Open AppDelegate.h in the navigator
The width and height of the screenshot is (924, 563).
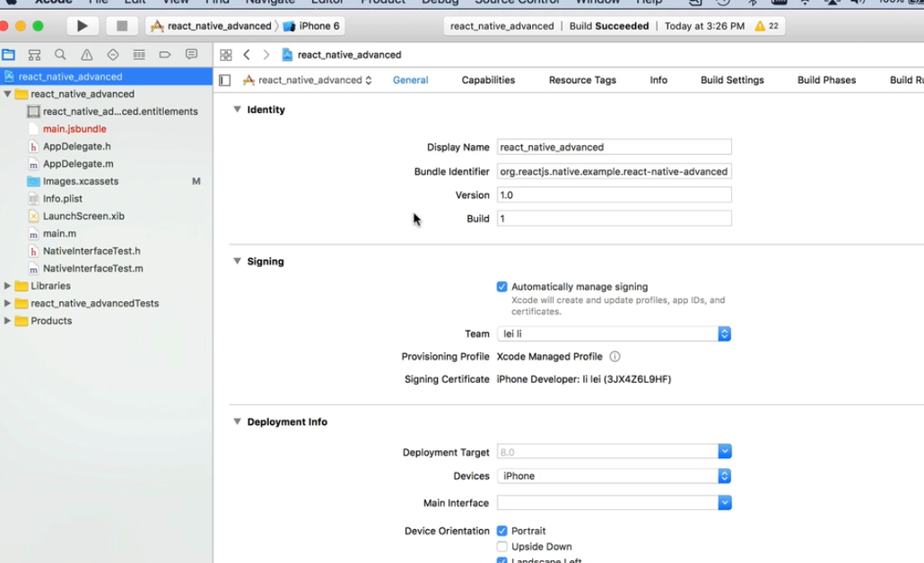(76, 146)
